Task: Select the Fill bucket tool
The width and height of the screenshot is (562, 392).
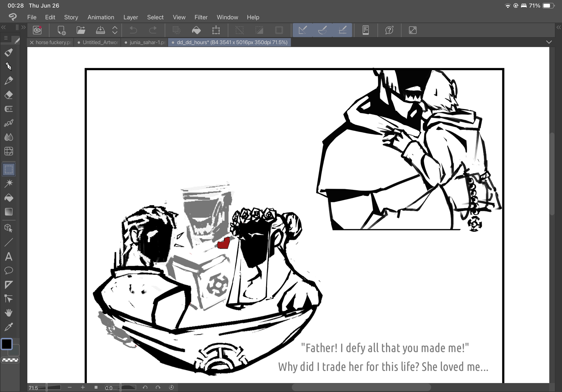Action: [9, 198]
